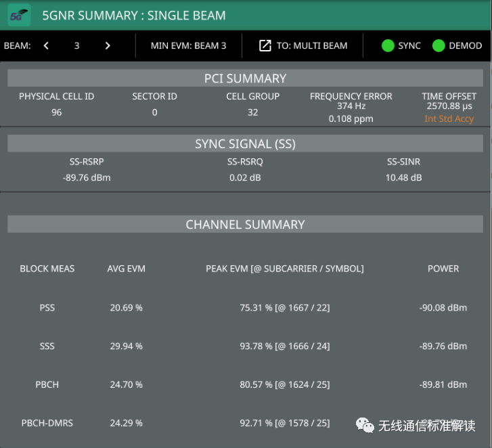Switch to TO: MULTI BEAM view
492x448 pixels.
point(311,46)
